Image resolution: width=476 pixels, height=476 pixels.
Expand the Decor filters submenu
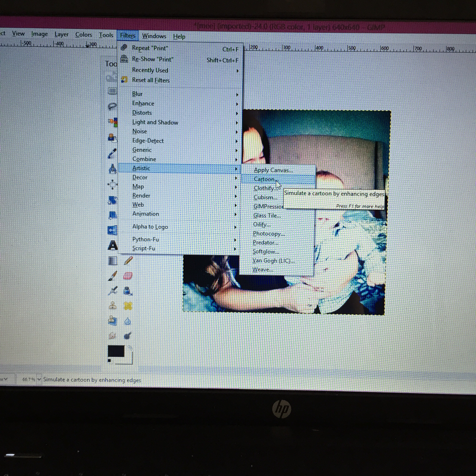pos(180,177)
